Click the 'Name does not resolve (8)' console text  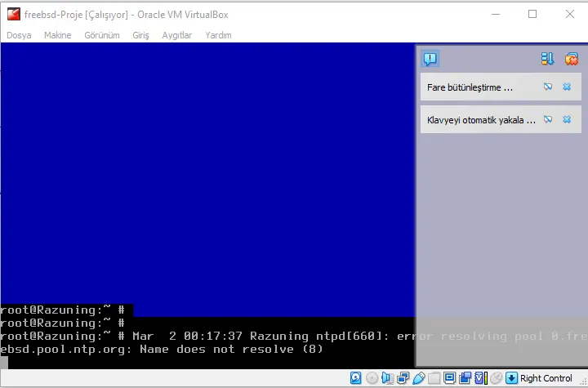pyautogui.click(x=231, y=350)
